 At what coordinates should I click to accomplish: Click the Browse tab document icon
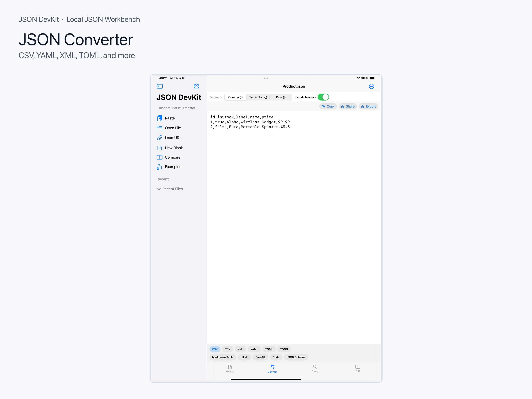point(230,367)
